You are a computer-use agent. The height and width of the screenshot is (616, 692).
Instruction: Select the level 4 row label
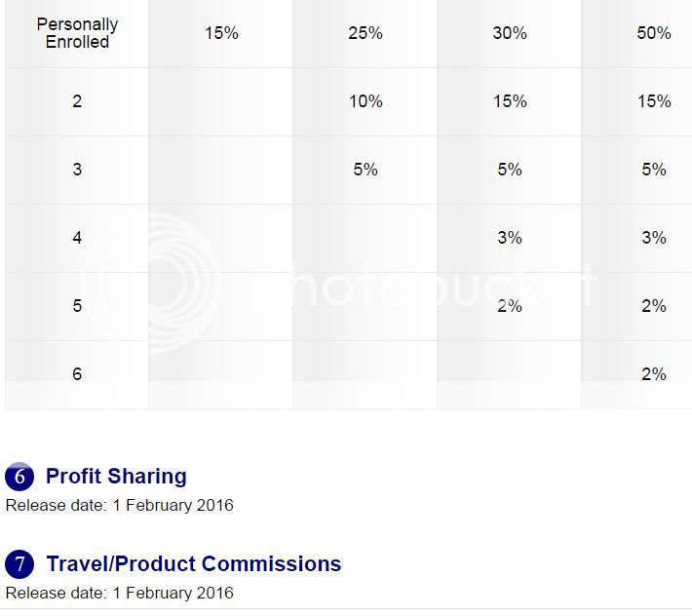(x=77, y=238)
